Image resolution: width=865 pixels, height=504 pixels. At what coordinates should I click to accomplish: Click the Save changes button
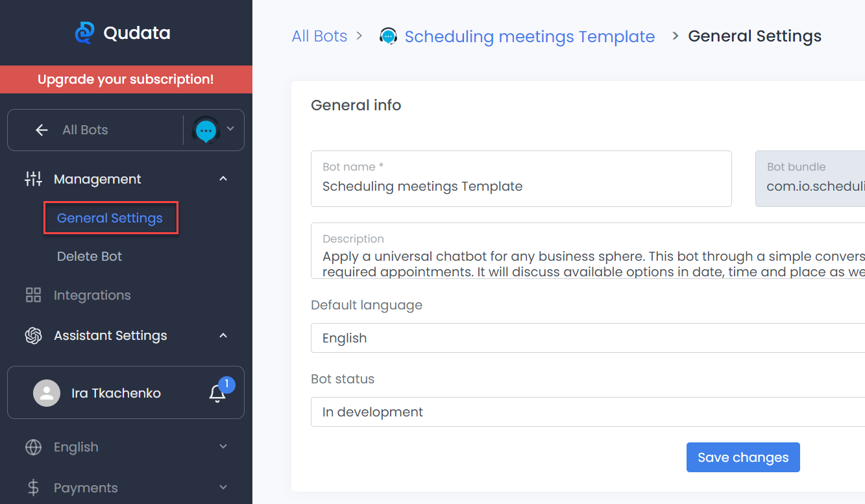click(x=743, y=457)
